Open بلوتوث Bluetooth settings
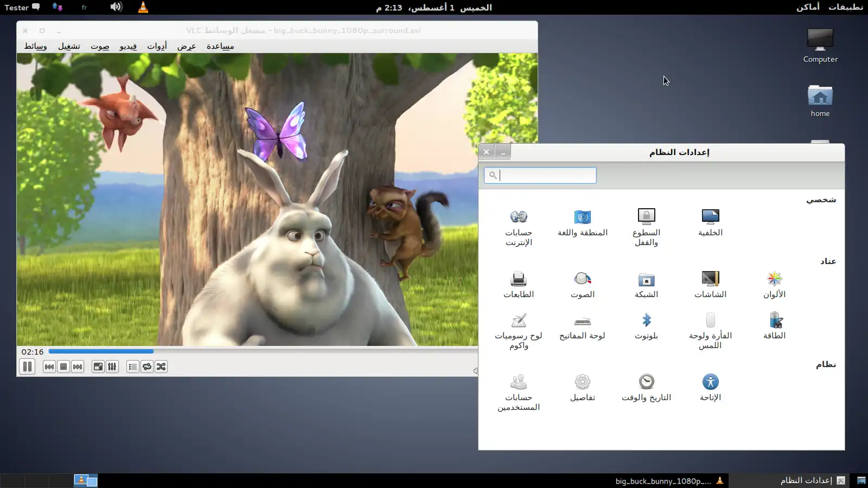Viewport: 868px width, 488px height. (646, 326)
